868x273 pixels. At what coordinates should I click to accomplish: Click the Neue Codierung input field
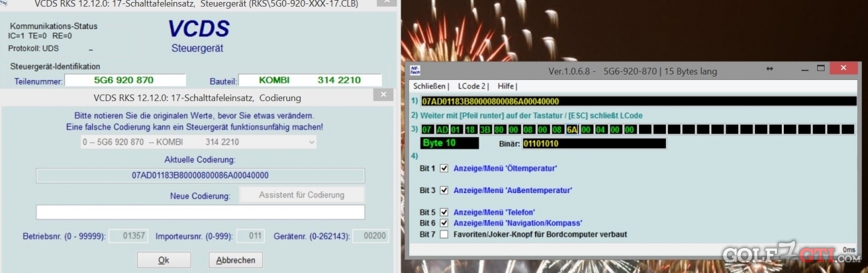[x=200, y=212]
